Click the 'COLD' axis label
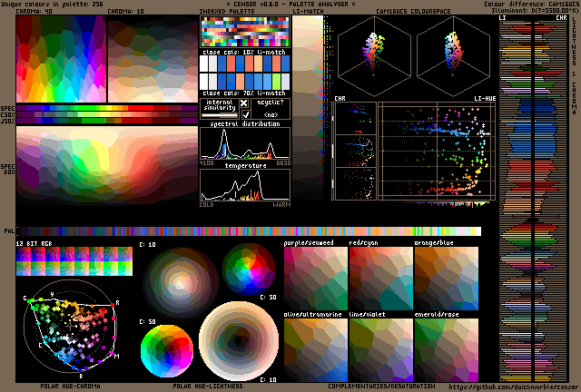581x392 pixels. pos(206,204)
